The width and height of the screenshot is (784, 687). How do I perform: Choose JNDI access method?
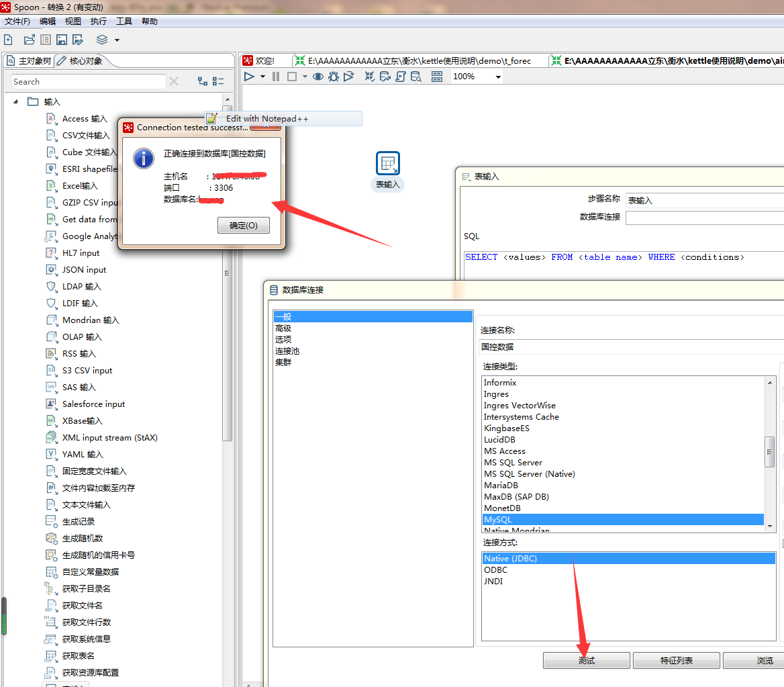tap(493, 582)
